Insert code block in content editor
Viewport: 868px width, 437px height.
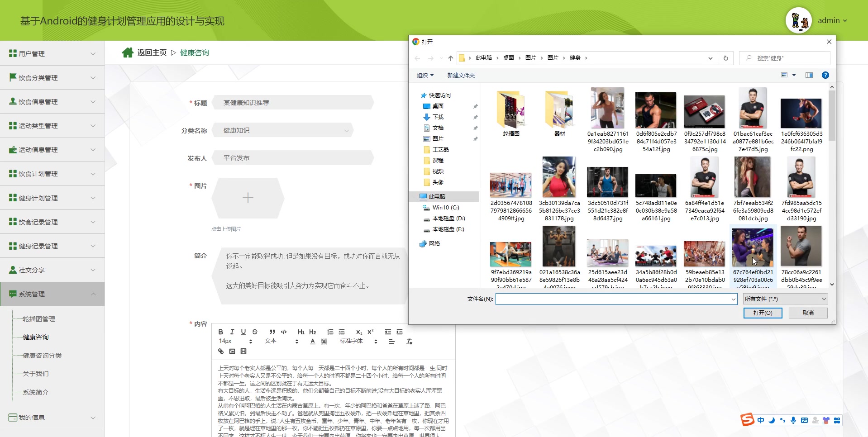(284, 332)
